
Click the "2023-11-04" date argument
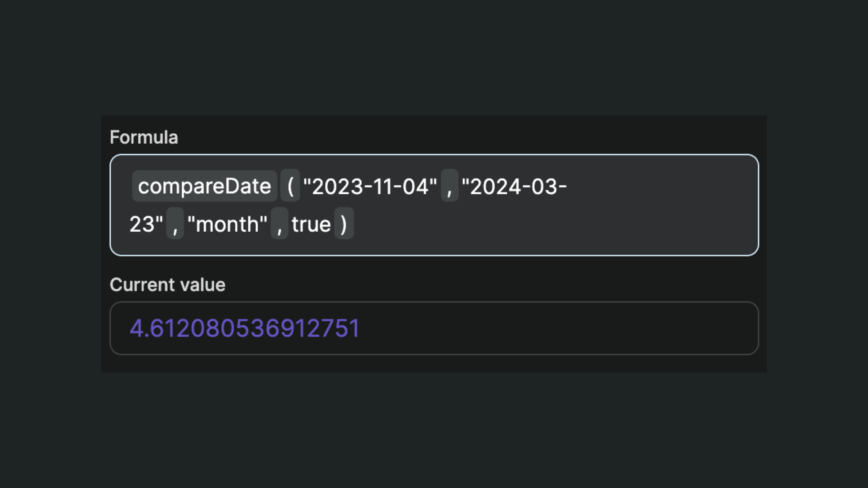click(372, 186)
